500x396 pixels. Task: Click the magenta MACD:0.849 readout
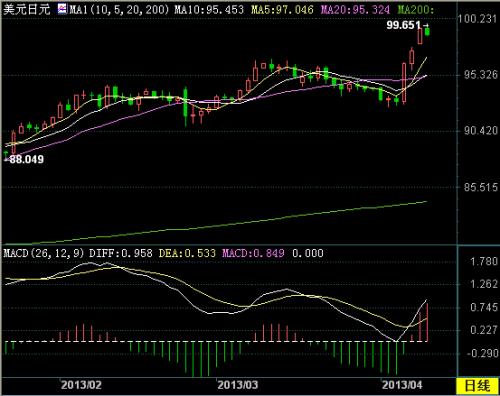253,253
